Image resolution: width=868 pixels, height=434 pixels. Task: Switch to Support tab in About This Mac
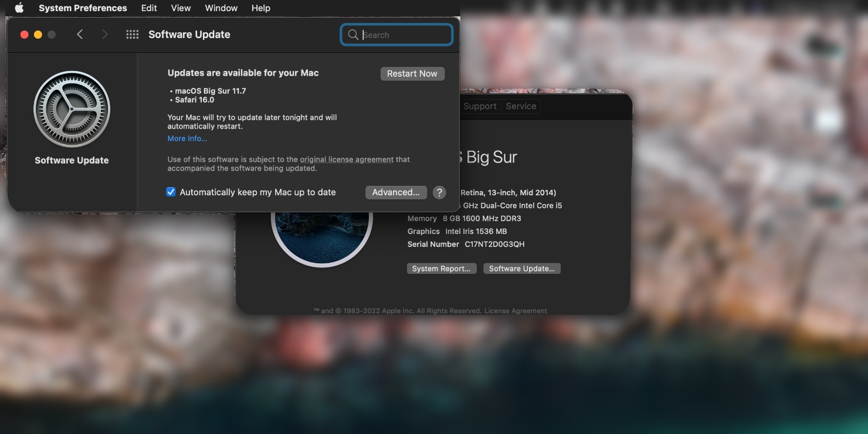[x=480, y=106]
